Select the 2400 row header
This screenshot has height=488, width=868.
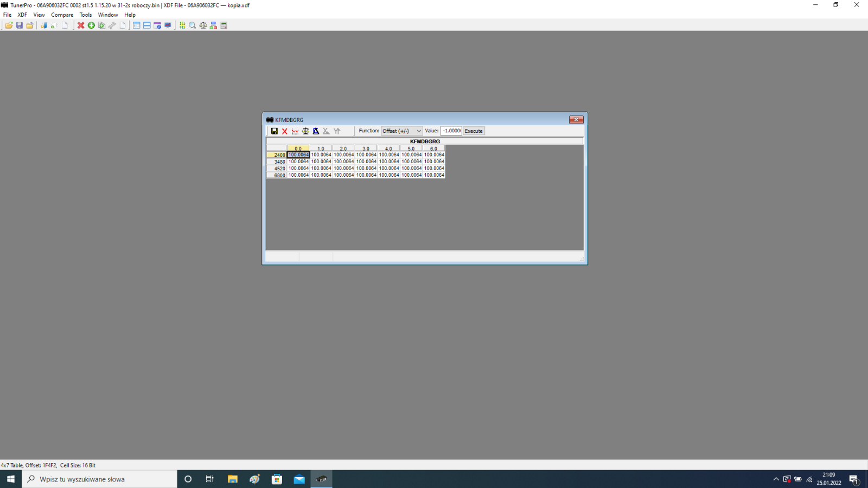click(277, 155)
